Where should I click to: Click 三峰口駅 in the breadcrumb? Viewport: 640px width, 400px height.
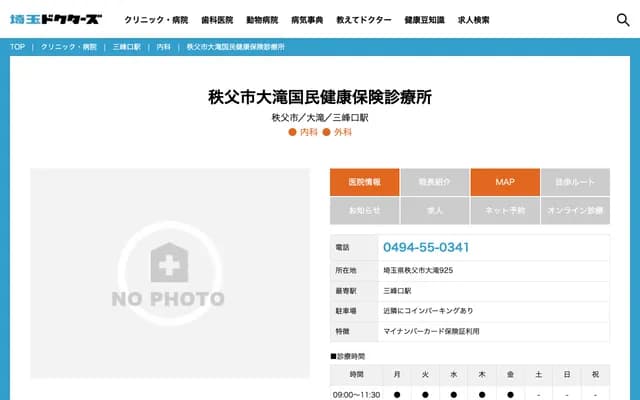[127, 47]
